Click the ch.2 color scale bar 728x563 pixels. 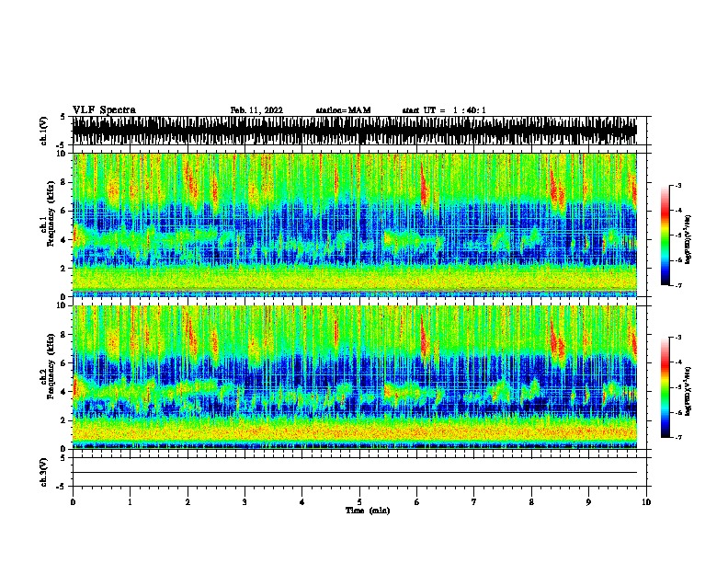665,387
